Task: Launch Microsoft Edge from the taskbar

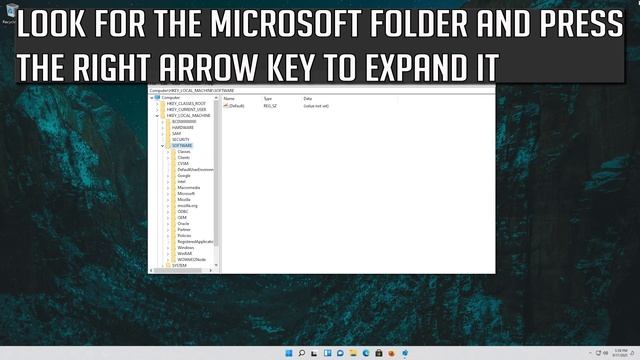Action: click(366, 353)
